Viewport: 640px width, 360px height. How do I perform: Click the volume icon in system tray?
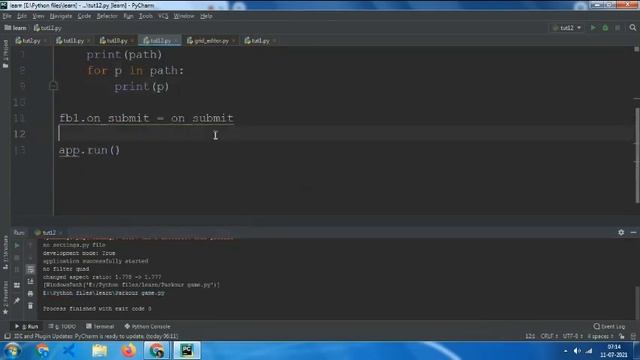pos(577,351)
